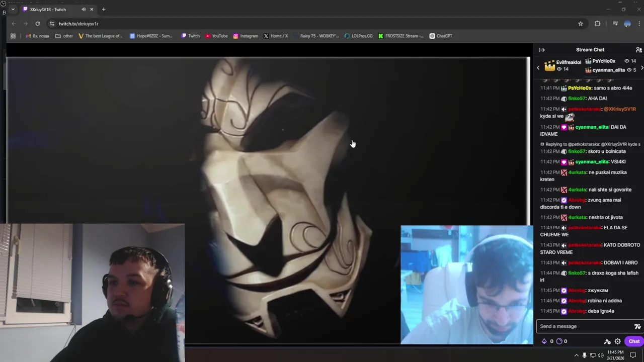The image size is (644, 362).
Task: Open 4urkata name in nali shte message
Action: pyautogui.click(x=577, y=190)
